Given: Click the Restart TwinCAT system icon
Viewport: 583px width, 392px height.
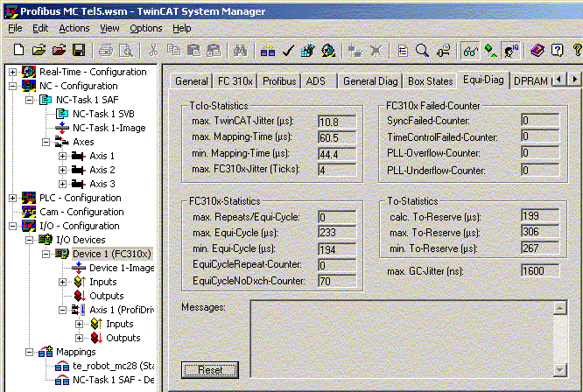Looking at the screenshot, I should coord(328,50).
